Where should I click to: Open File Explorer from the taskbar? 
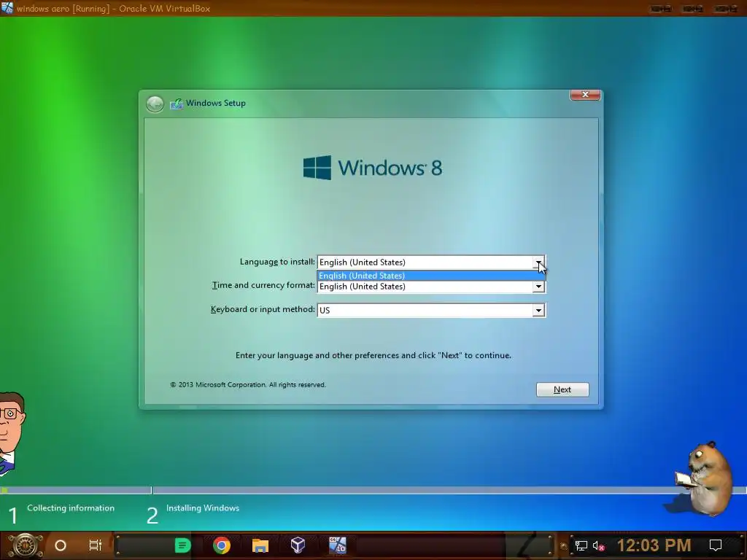(x=260, y=545)
